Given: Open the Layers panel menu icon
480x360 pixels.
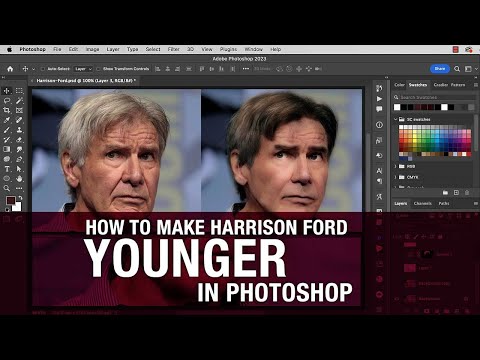Looking at the screenshot, I should click(x=476, y=203).
